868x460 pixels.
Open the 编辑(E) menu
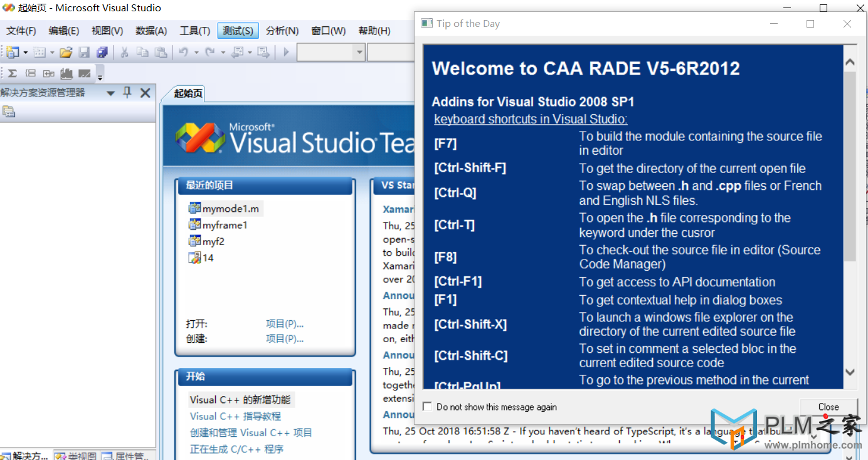64,31
